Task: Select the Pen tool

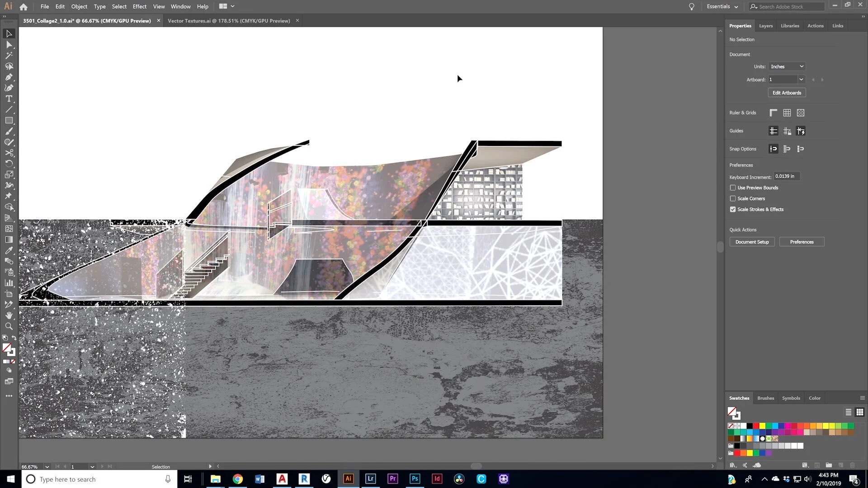Action: click(x=9, y=77)
